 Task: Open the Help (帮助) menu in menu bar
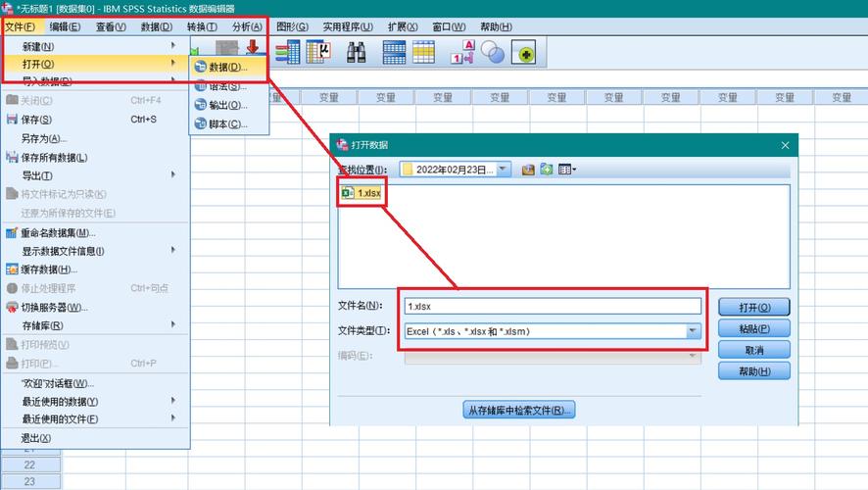pos(496,26)
